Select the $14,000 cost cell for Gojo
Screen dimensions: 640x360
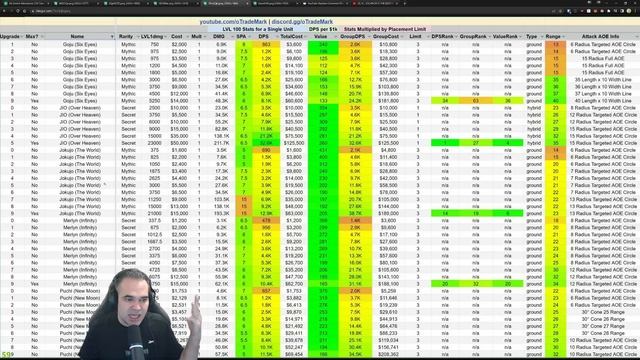[179, 101]
